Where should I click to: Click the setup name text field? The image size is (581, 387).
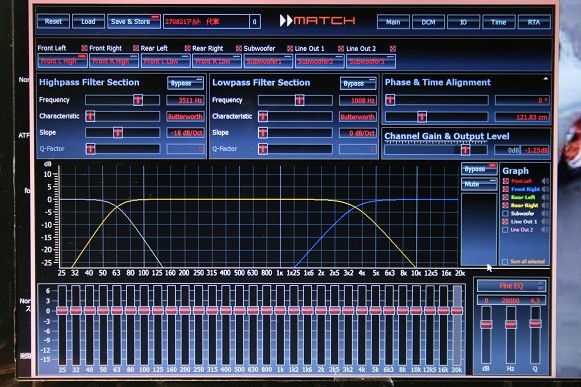pyautogui.click(x=206, y=22)
